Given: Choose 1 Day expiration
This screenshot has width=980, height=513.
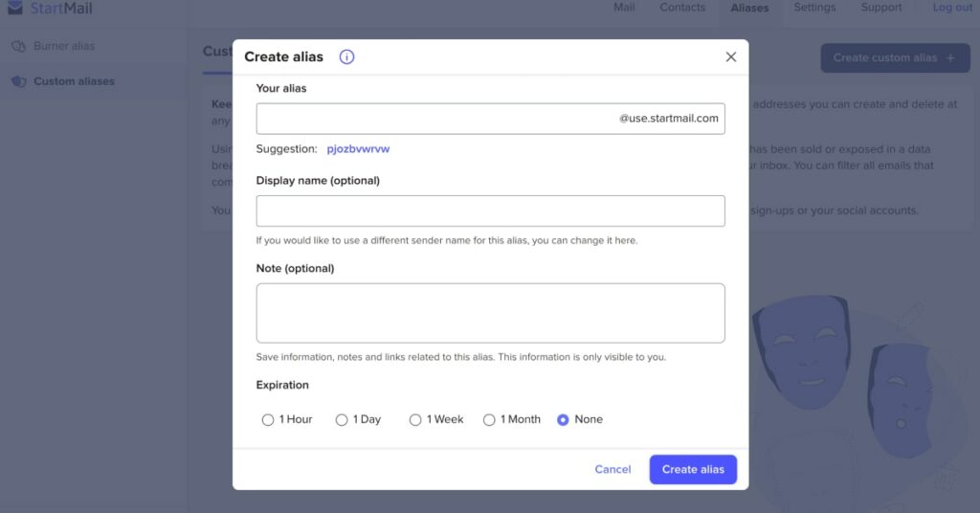Looking at the screenshot, I should click(x=342, y=419).
